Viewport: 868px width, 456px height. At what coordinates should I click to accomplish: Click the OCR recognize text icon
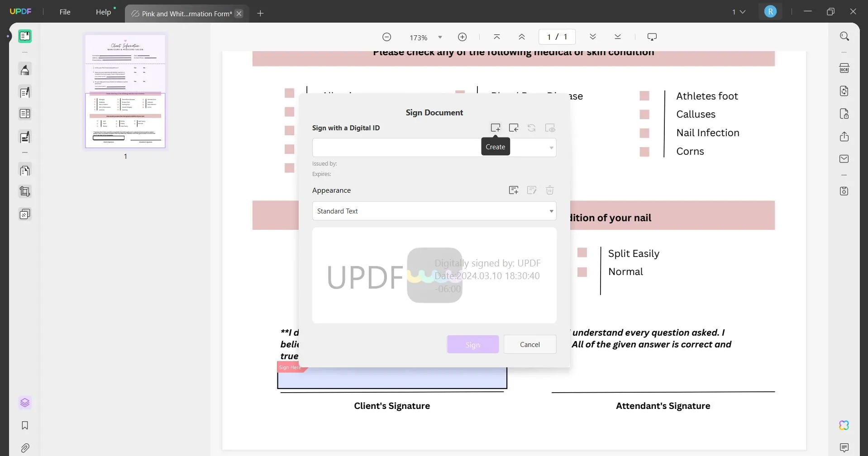pos(844,68)
